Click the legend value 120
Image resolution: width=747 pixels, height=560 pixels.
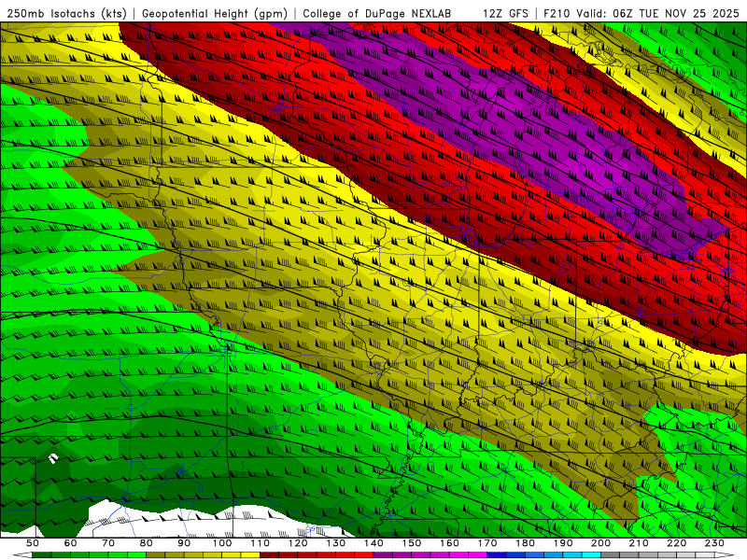click(x=298, y=543)
